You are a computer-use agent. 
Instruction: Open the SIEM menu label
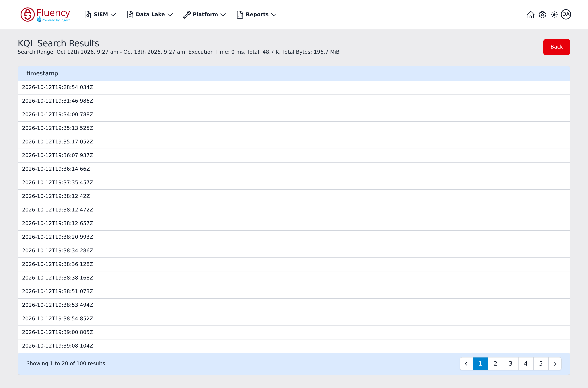pos(101,14)
